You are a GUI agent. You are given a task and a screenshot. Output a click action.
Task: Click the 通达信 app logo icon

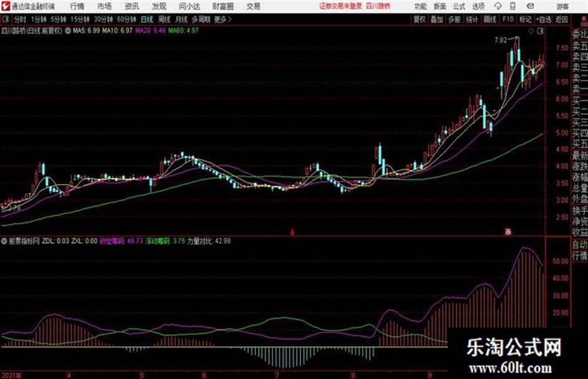(6, 6)
